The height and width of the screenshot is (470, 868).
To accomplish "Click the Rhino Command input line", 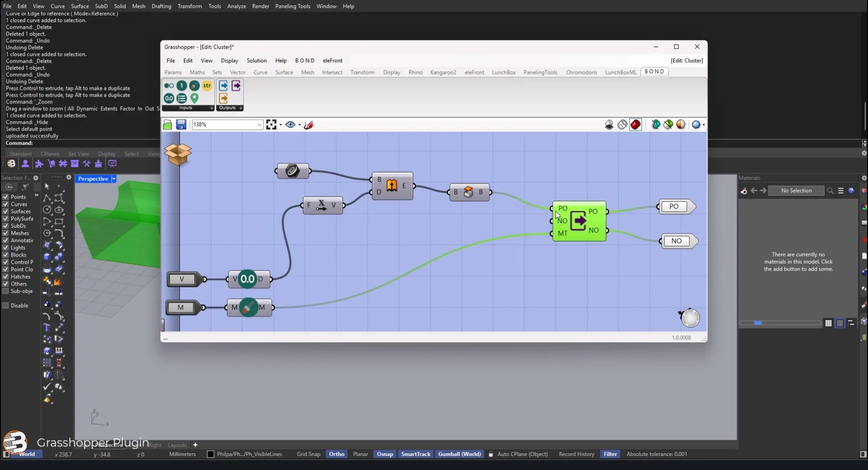I will pyautogui.click(x=434, y=143).
